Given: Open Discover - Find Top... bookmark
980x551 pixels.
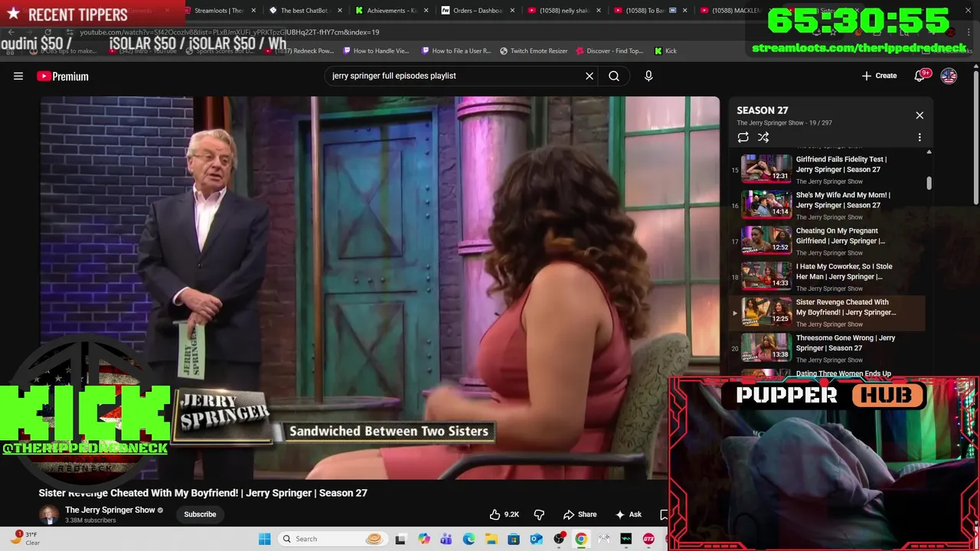Looking at the screenshot, I should coord(610,51).
